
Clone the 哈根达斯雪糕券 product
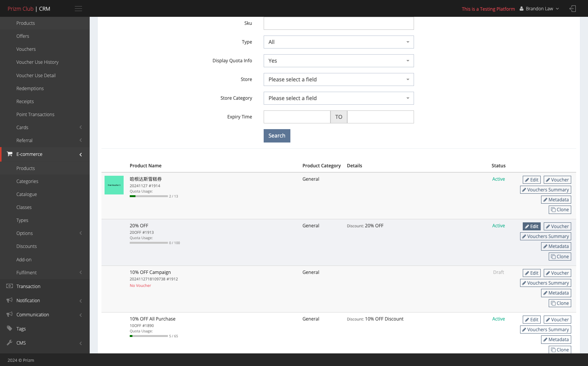(560, 209)
